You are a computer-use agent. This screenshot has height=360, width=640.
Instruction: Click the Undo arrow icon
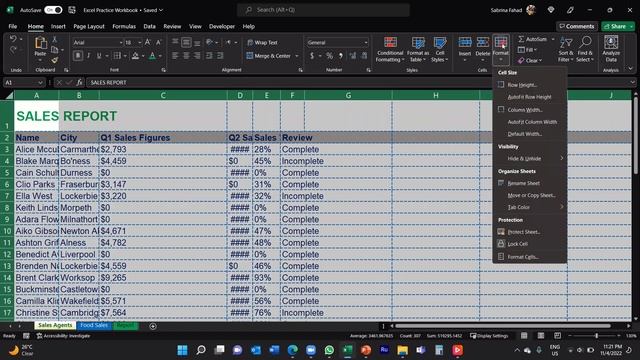13,39
